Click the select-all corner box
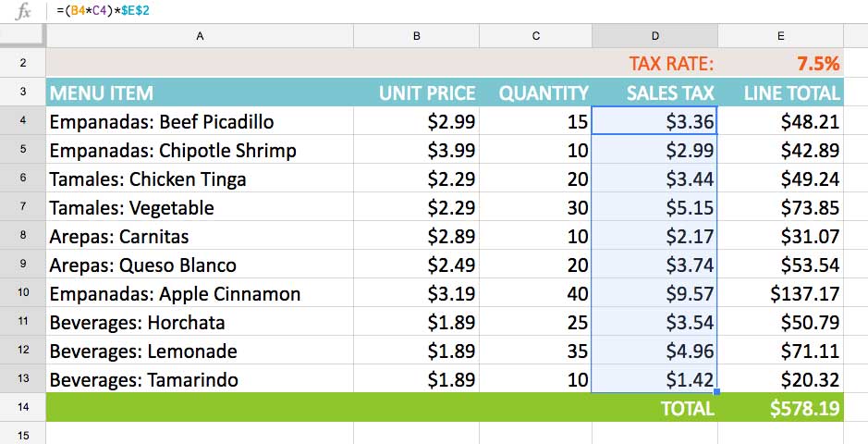The height and width of the screenshot is (444, 868). (22, 35)
